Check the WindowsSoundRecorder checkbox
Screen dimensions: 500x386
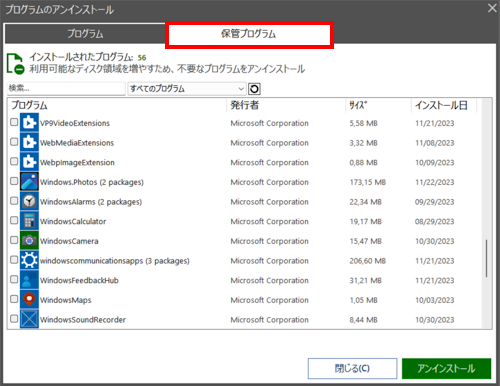pos(14,319)
